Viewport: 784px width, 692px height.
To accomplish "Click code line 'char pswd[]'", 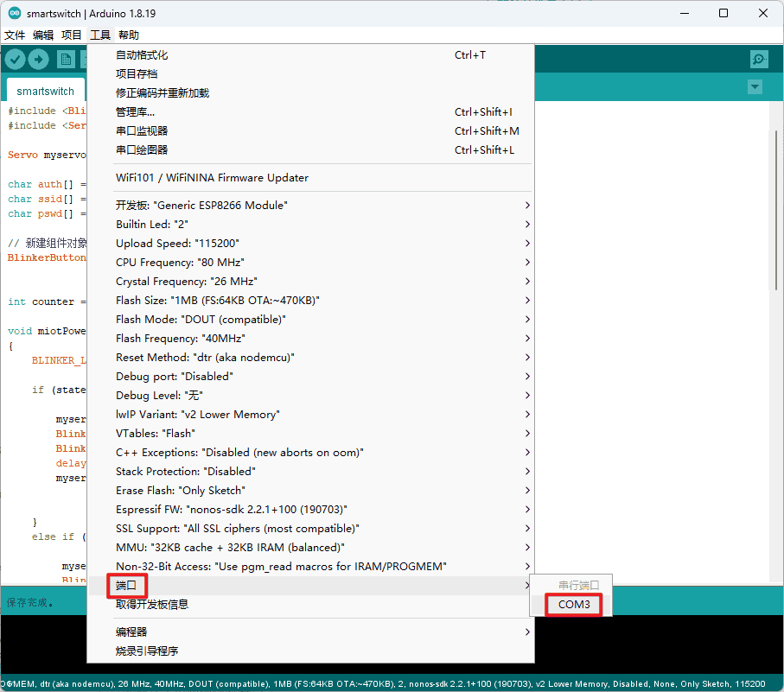I will (47, 213).
